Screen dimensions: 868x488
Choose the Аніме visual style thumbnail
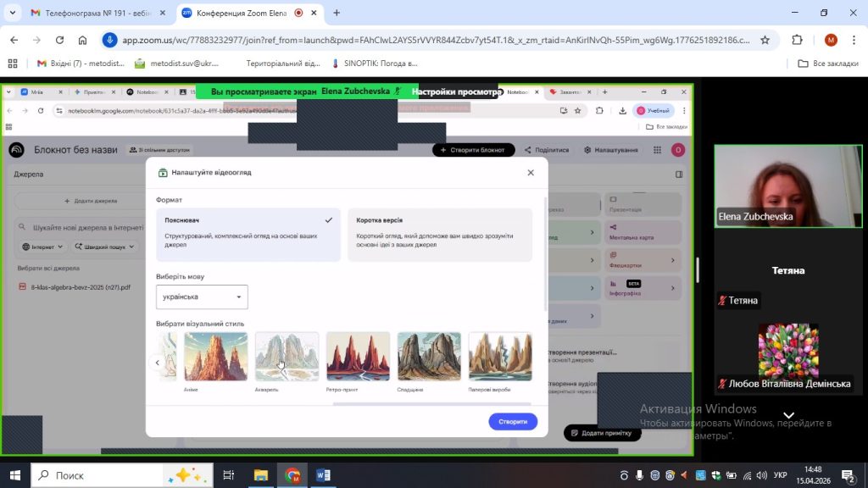[x=216, y=357]
